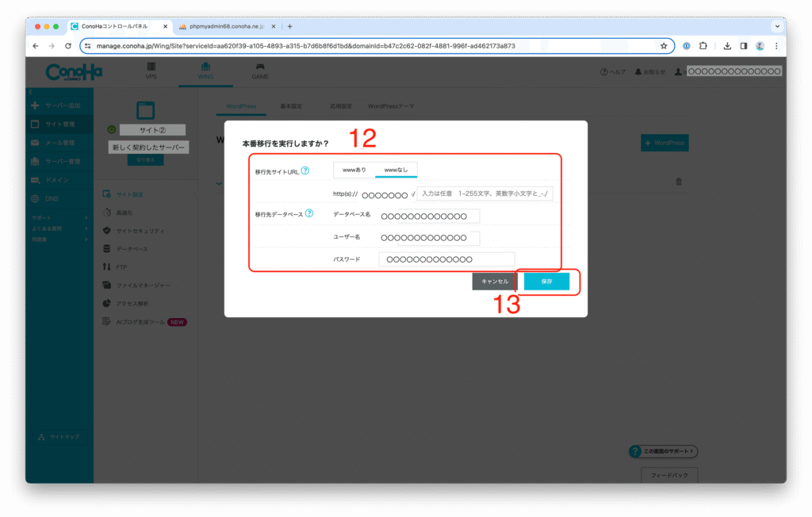Click the フィードバック button
Viewport: 812px width, 517px height.
pyautogui.click(x=669, y=475)
